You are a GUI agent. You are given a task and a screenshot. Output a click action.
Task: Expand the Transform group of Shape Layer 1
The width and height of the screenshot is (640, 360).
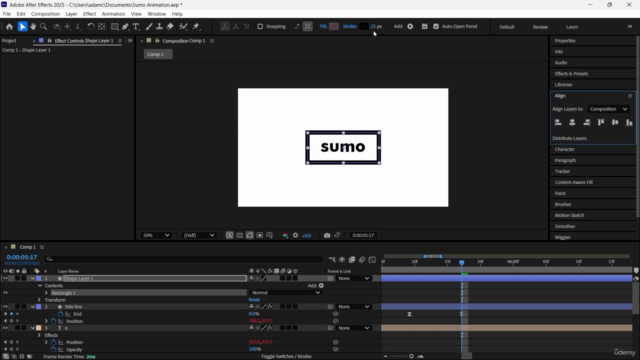39,300
